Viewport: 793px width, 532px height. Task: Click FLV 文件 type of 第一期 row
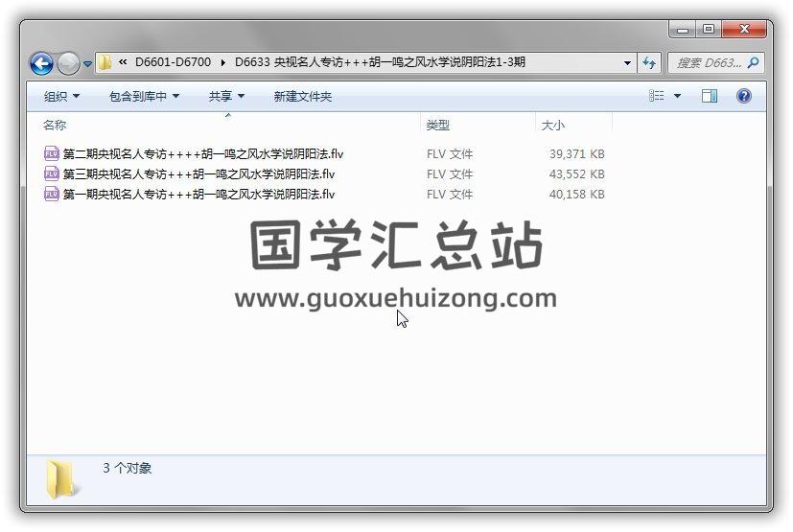[450, 195]
